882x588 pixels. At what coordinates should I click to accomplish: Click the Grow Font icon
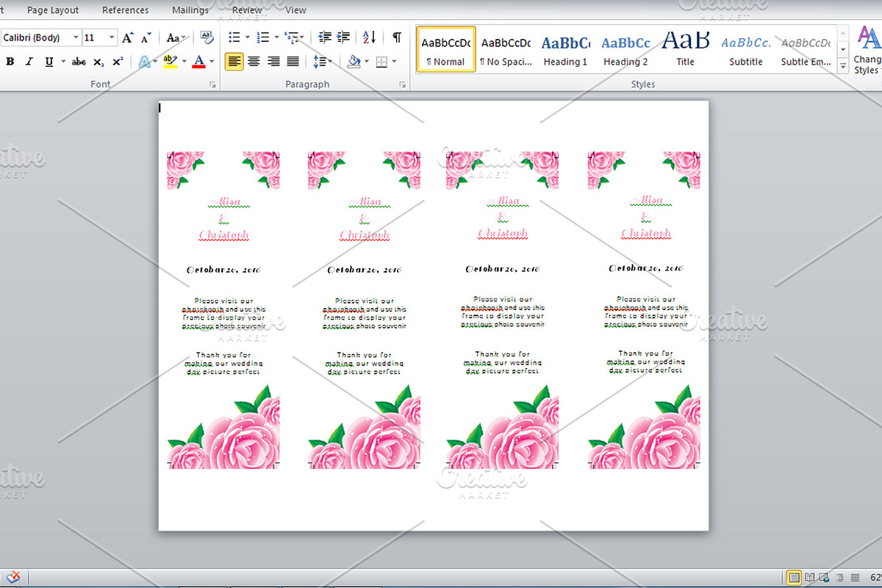[128, 37]
